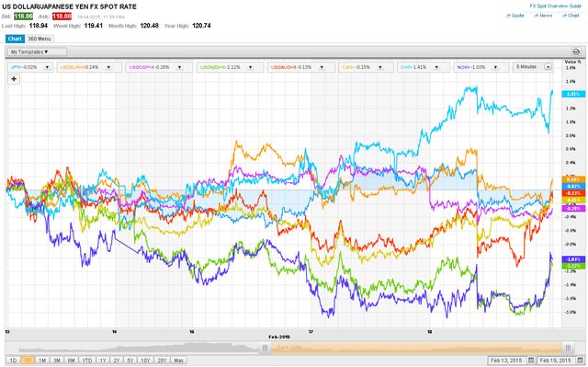
Task: Expand the USDEUR series dropdown
Action: [x=108, y=67]
